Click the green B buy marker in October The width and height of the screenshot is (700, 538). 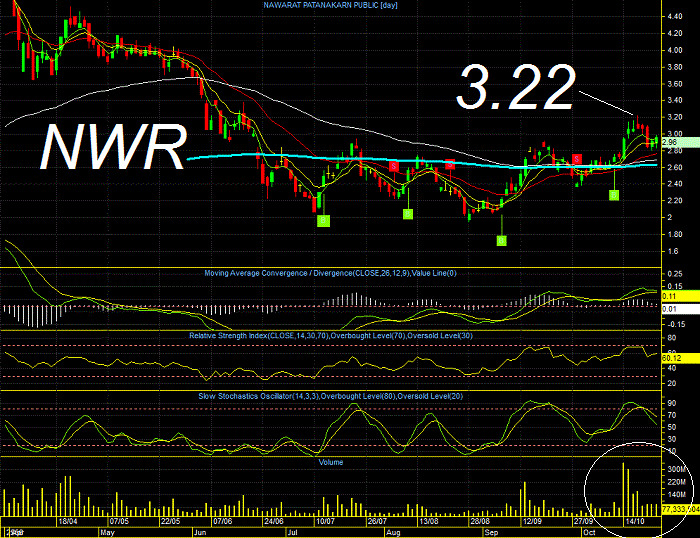pos(614,195)
